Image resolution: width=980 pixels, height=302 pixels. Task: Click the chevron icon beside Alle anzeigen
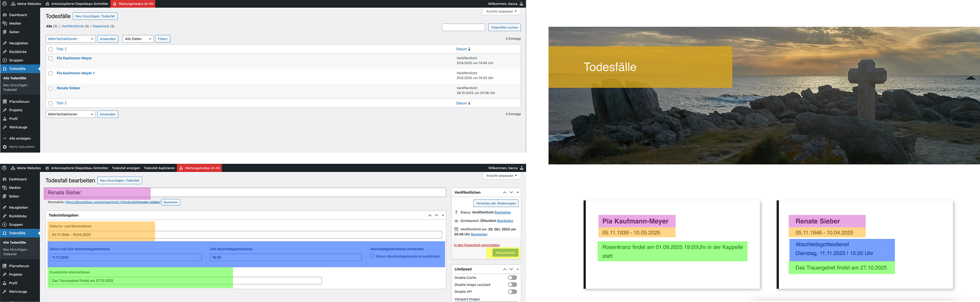tap(5, 138)
